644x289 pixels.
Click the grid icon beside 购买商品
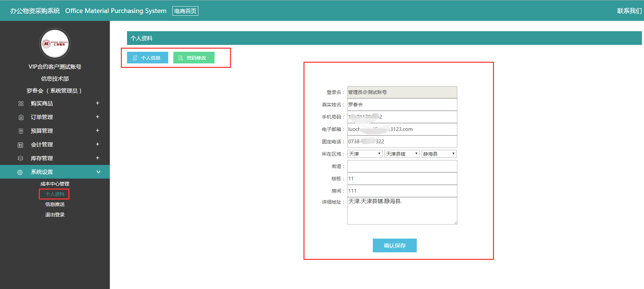(x=21, y=104)
